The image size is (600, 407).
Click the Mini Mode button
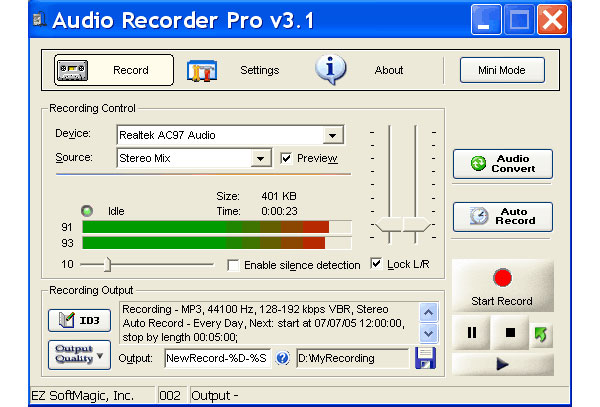(x=502, y=70)
